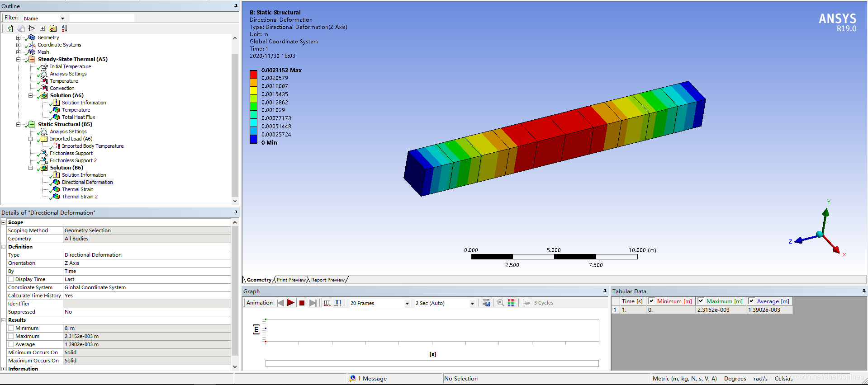
Task: Select Total Heat Flux result
Action: pos(78,117)
